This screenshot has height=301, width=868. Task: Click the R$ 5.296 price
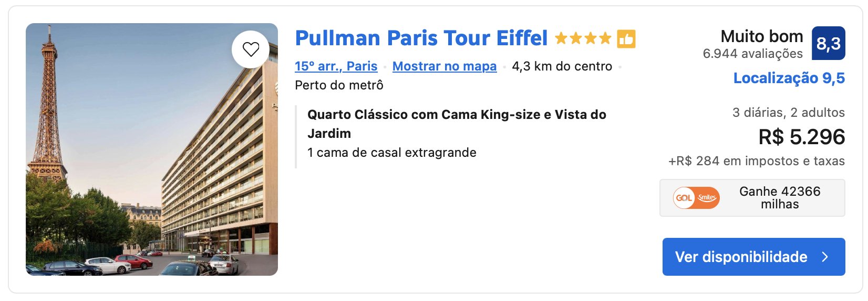[x=802, y=137]
